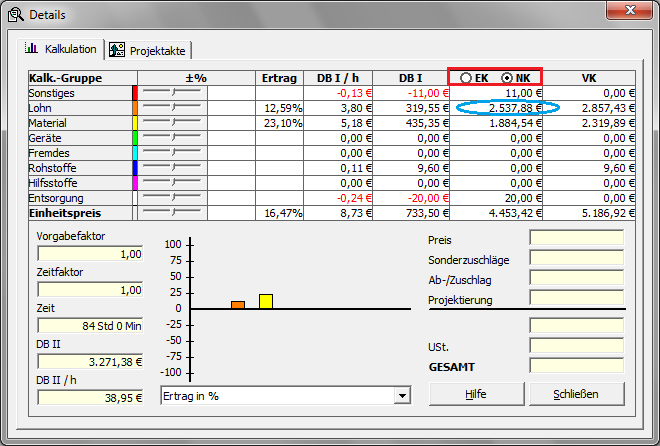660x446 pixels.
Task: Open the Ertrag in % dropdown
Action: (x=402, y=396)
